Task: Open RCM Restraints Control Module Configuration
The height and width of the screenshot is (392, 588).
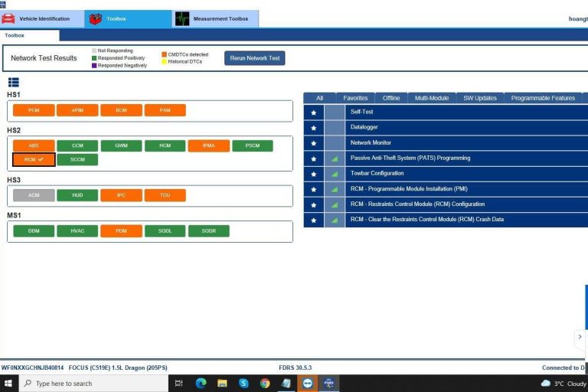Action: (466, 204)
